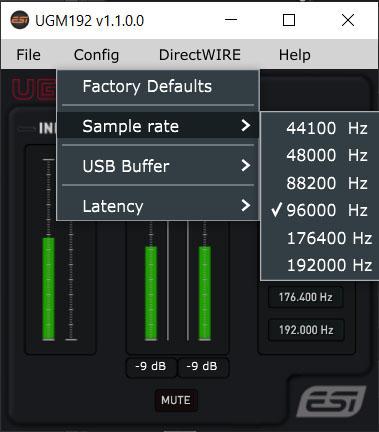The width and height of the screenshot is (379, 432).
Task: Open the File menu
Action: (28, 55)
